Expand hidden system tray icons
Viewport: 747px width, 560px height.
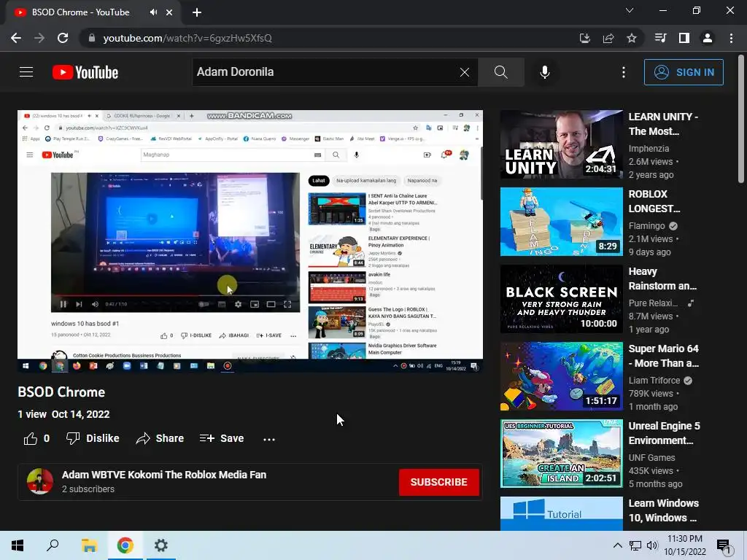617,545
